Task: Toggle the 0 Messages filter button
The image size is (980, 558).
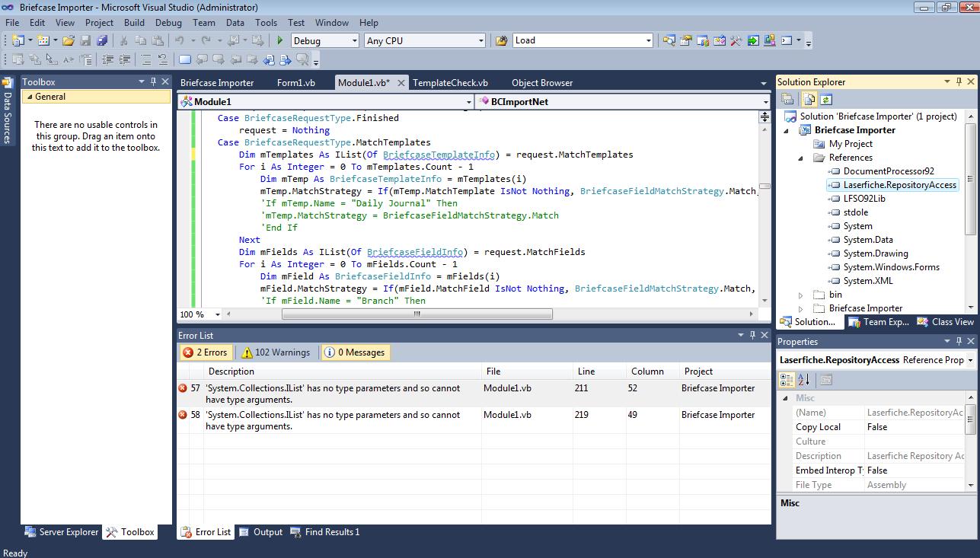Action: pyautogui.click(x=355, y=352)
